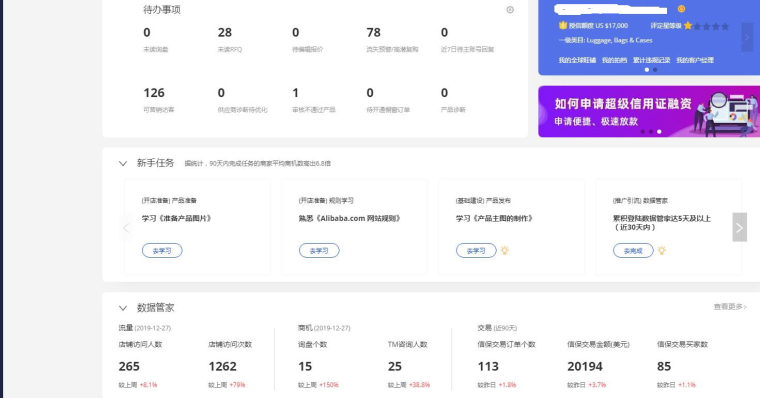Open 我的拍档 link
The image size is (760, 398).
click(614, 60)
